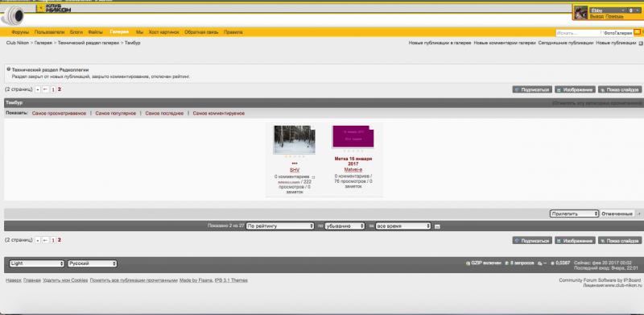
Task: Go to Технический раздел галереи breadcrumb
Action: pos(89,43)
